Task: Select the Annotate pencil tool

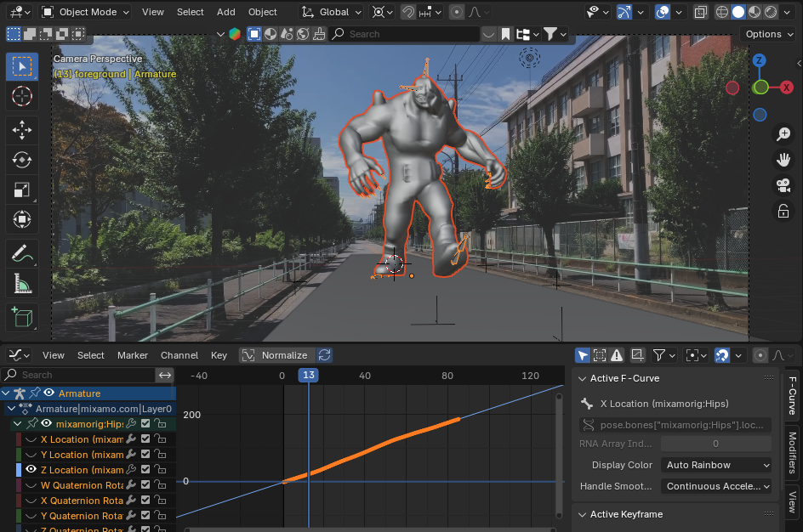Action: (22, 252)
